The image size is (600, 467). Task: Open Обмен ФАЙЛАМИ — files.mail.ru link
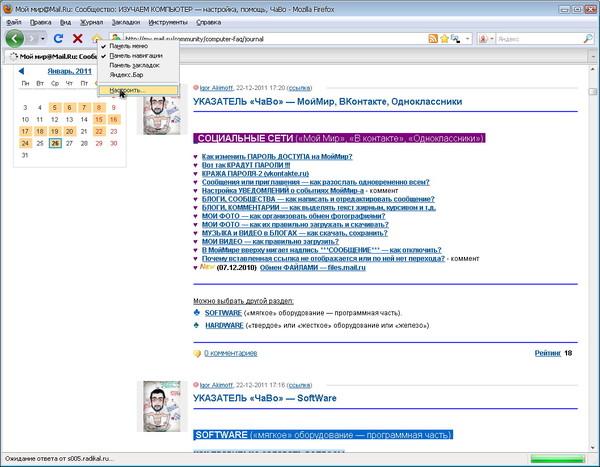(313, 268)
